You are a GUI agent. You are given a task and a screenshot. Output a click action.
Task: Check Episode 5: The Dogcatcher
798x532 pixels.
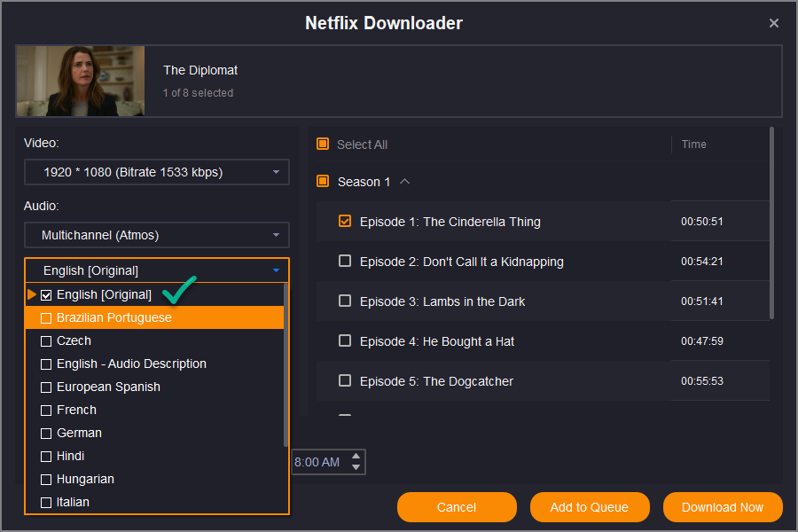345,380
